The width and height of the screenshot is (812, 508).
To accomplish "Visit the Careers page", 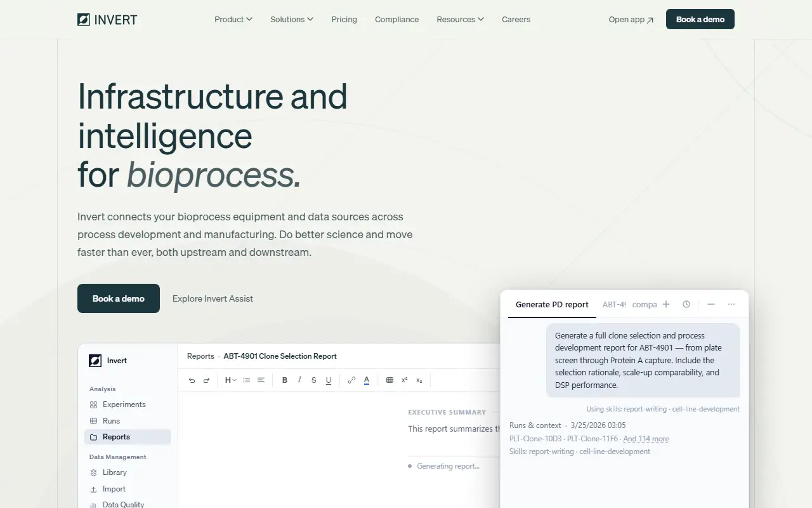I will pos(516,20).
